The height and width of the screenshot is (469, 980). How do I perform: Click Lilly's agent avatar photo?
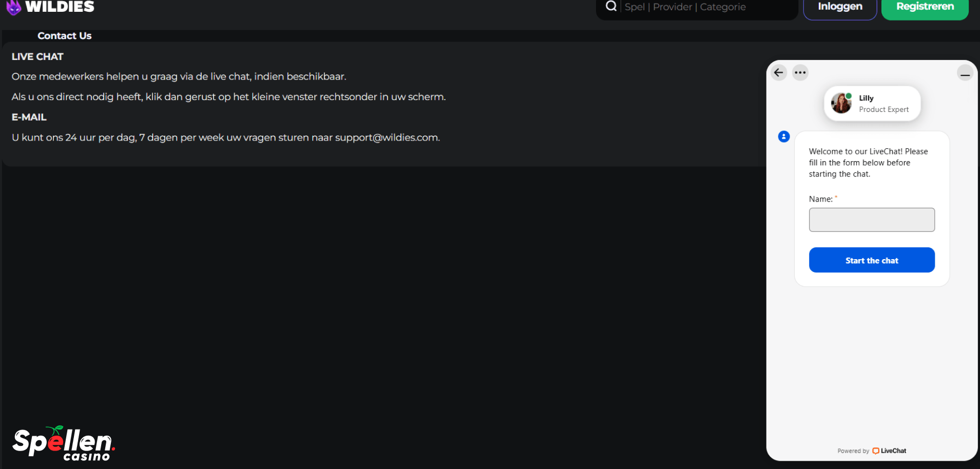(x=841, y=103)
